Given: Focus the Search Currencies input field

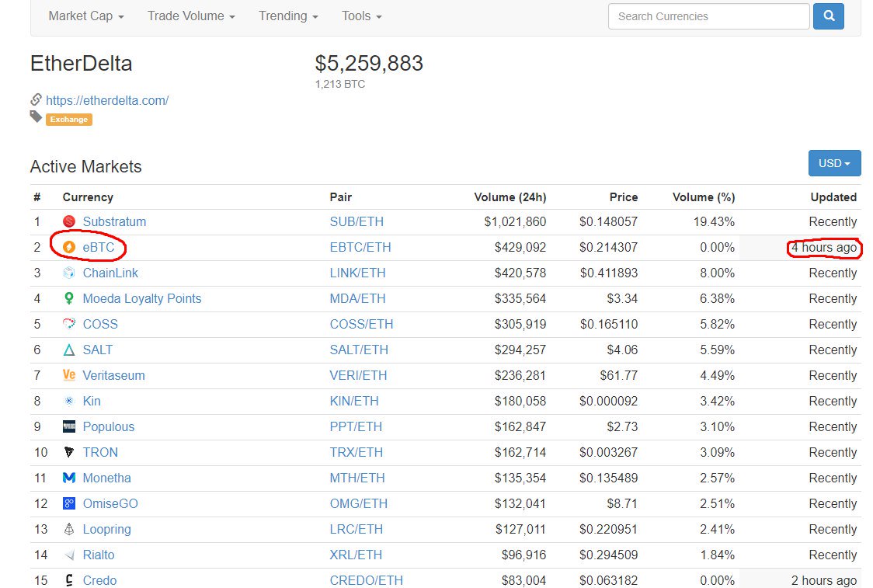Looking at the screenshot, I should pos(709,16).
